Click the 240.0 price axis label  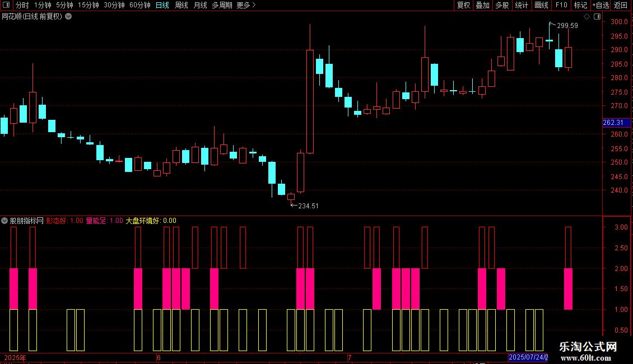pos(619,190)
